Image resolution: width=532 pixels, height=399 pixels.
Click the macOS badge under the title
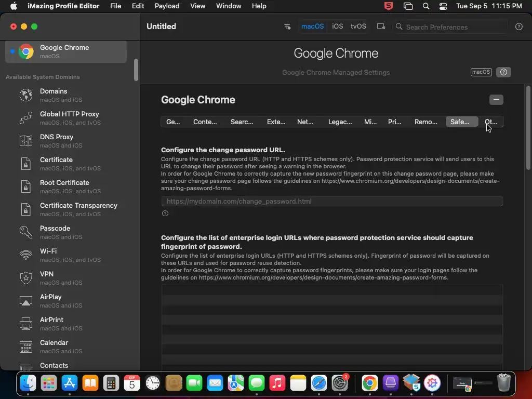[x=481, y=72]
